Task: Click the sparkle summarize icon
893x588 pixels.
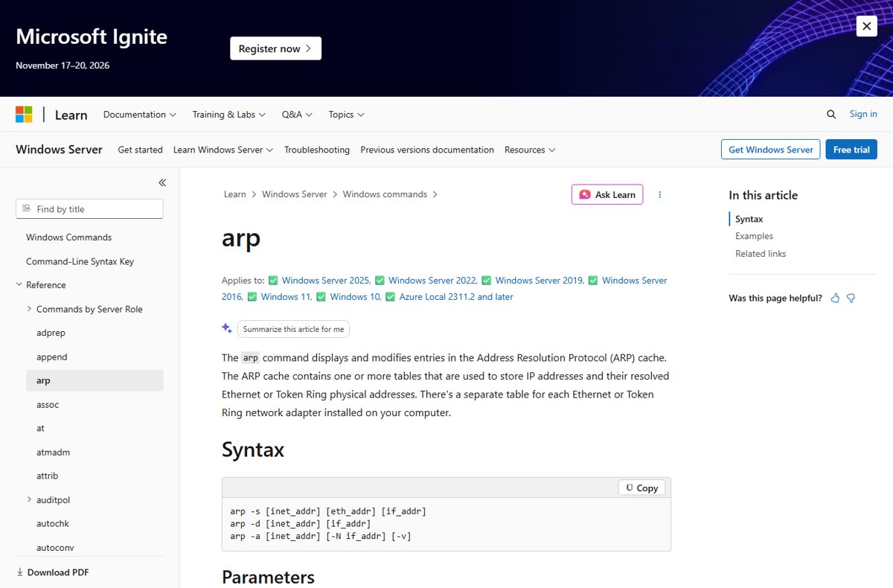Action: click(x=227, y=328)
